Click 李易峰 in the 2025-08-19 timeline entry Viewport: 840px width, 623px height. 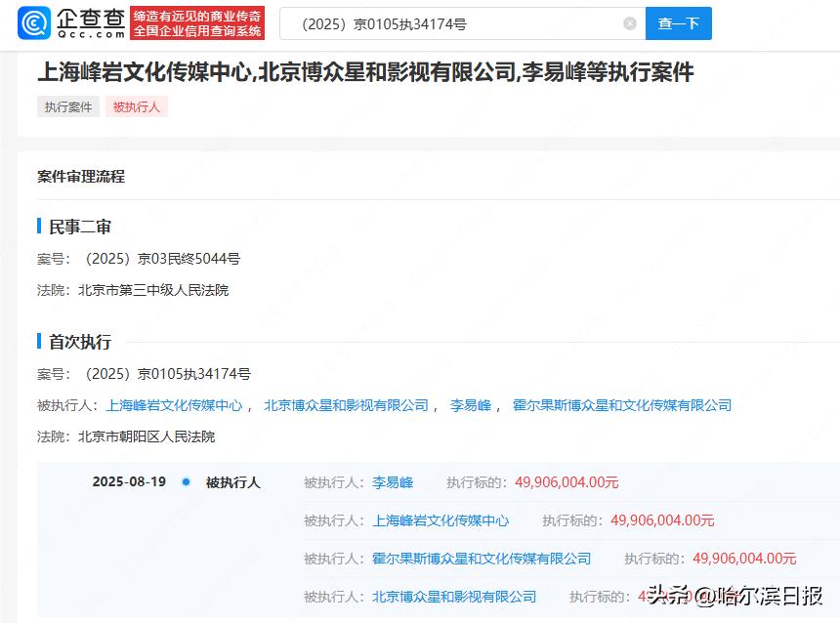(393, 482)
